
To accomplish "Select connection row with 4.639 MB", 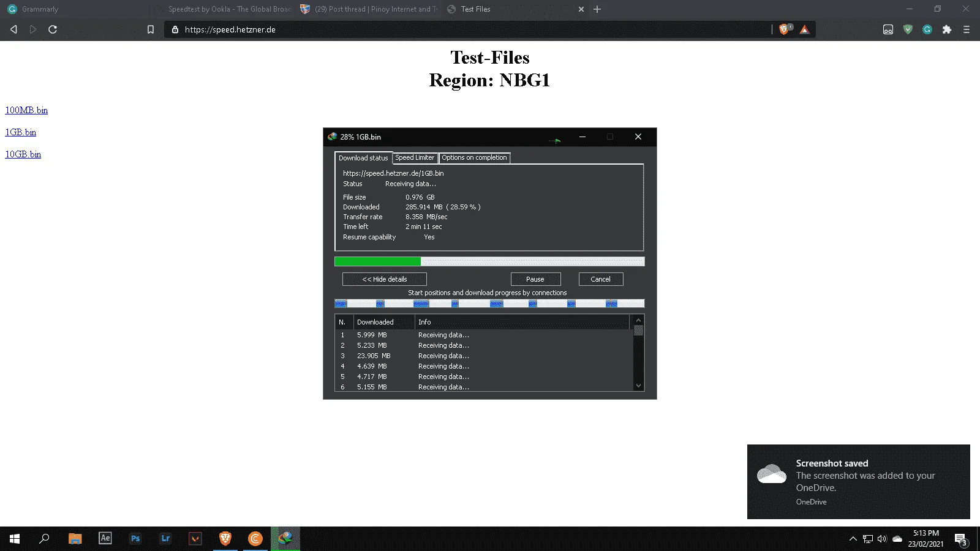I will [484, 366].
